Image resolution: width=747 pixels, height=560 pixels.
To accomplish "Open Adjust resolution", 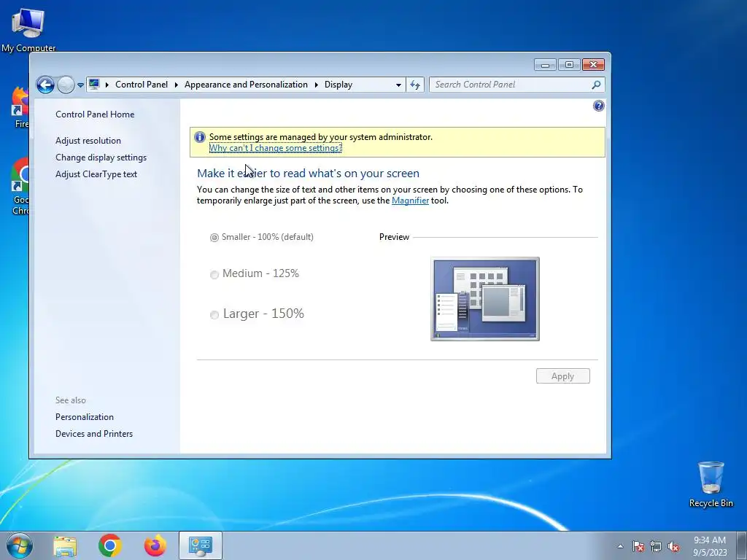I will click(x=88, y=141).
